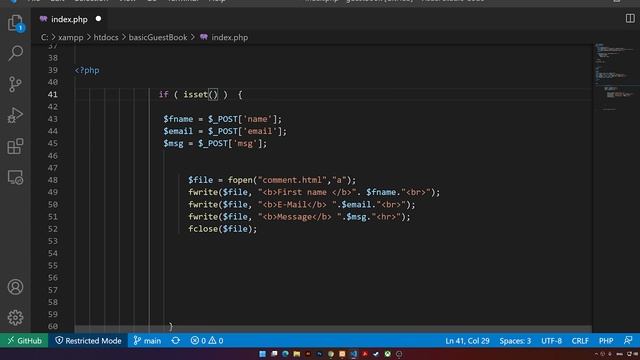Open the Windows Start button on taskbar

coord(262,354)
